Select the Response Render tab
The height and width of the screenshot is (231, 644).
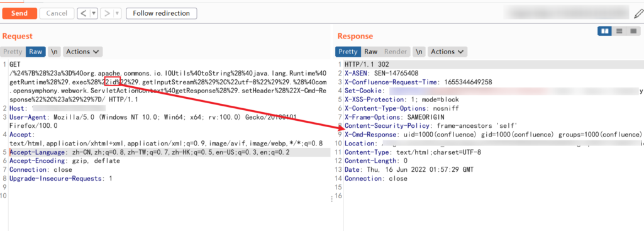pos(396,52)
